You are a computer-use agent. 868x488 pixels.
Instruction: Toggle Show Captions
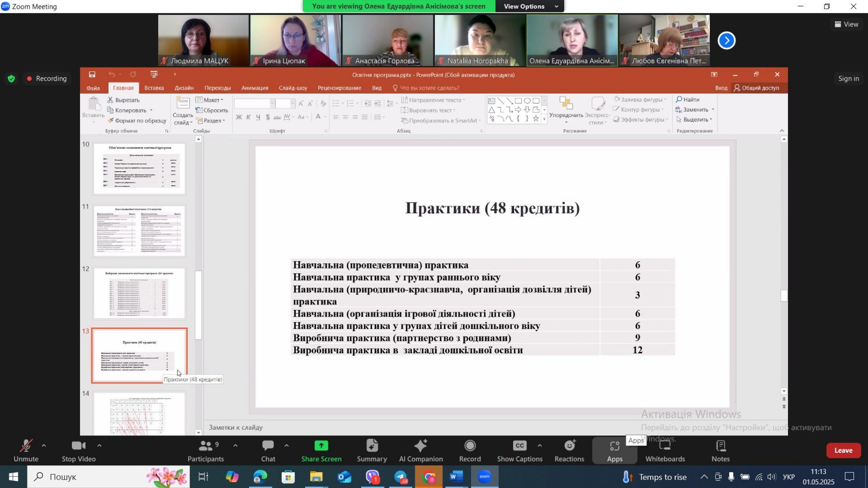[519, 450]
